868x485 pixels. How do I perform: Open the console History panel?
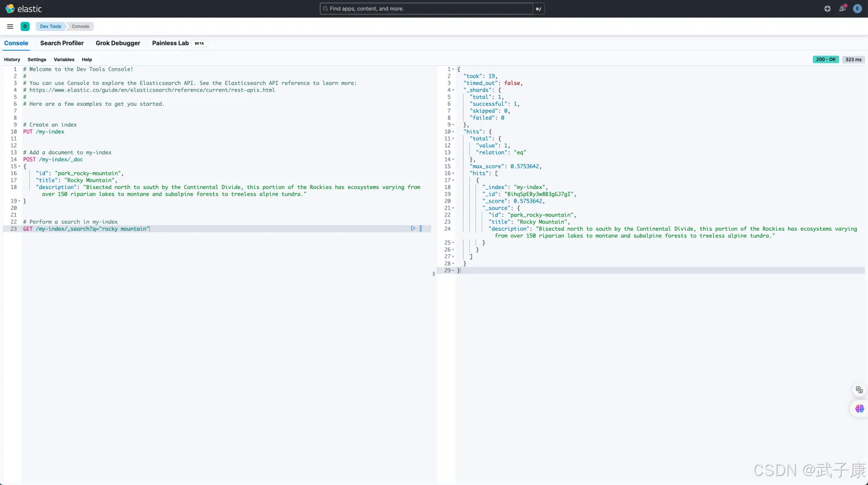(x=12, y=60)
